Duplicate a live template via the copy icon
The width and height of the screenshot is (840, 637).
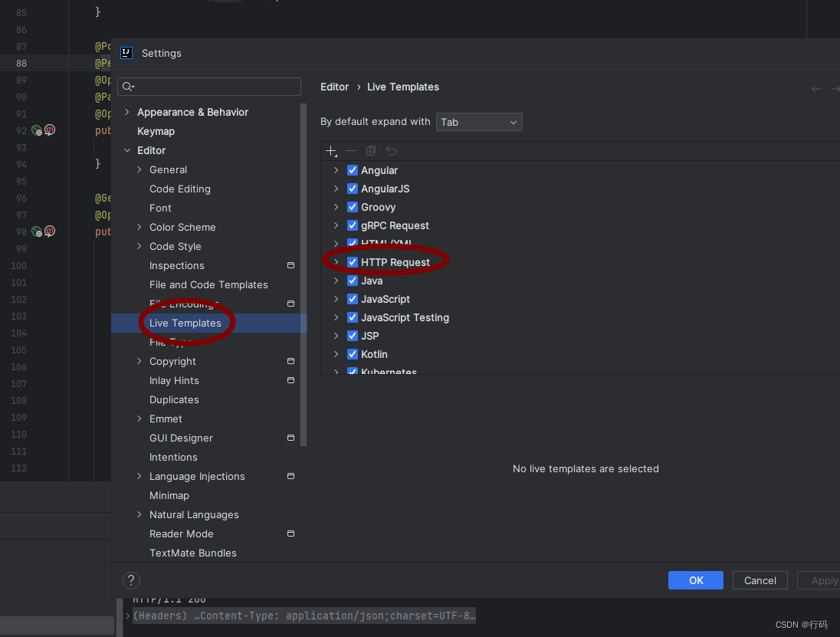pos(371,151)
